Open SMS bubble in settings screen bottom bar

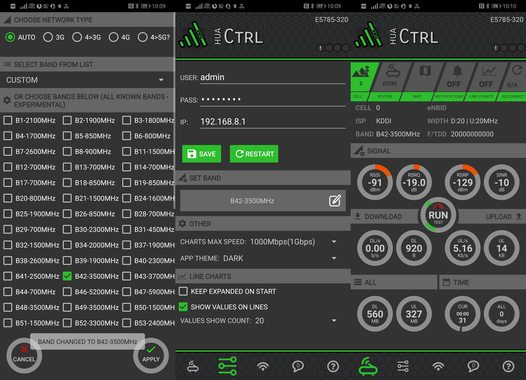coord(298,366)
